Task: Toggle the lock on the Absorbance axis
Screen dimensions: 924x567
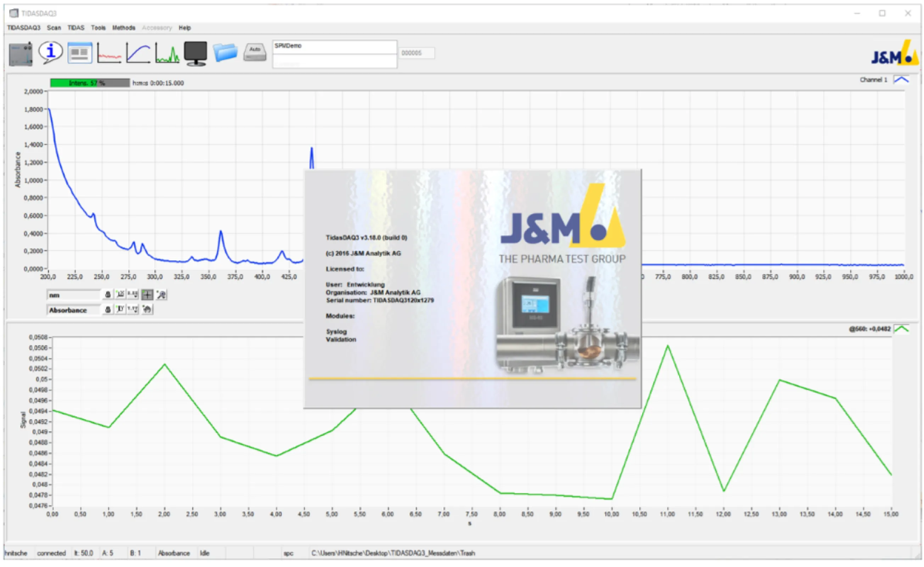Action: point(108,310)
